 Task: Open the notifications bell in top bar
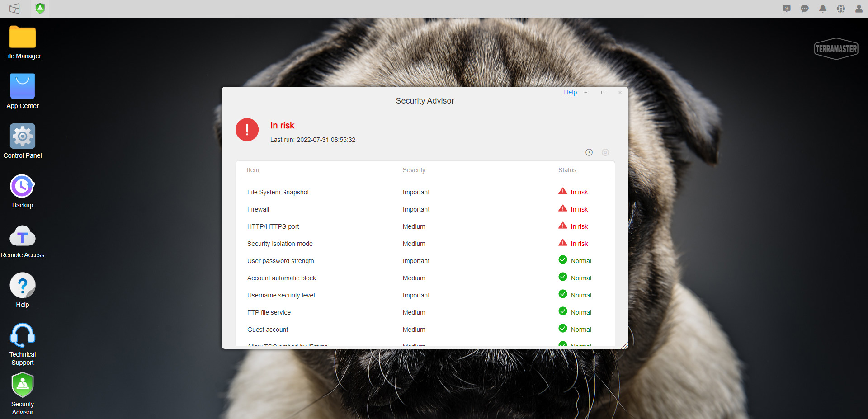(822, 9)
